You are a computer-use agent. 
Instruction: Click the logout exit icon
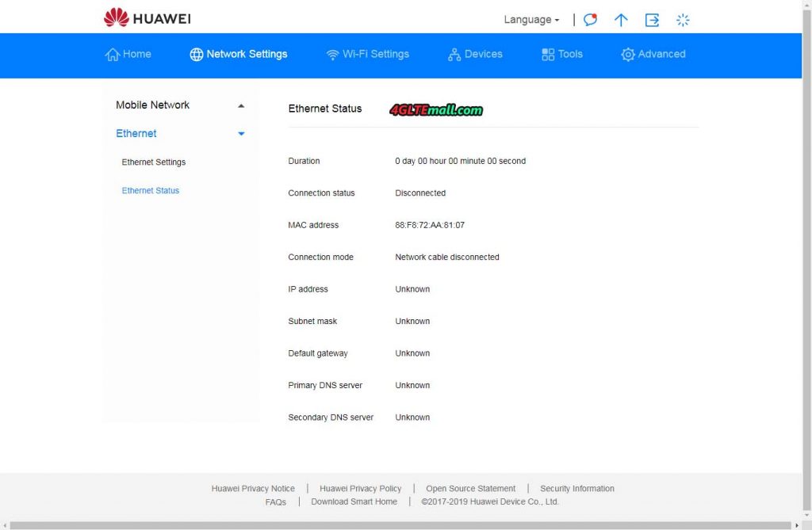click(652, 20)
